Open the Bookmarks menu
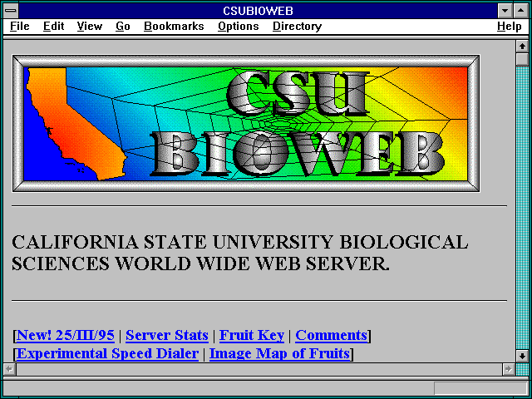Viewport: 532px width, 399px height. click(174, 26)
